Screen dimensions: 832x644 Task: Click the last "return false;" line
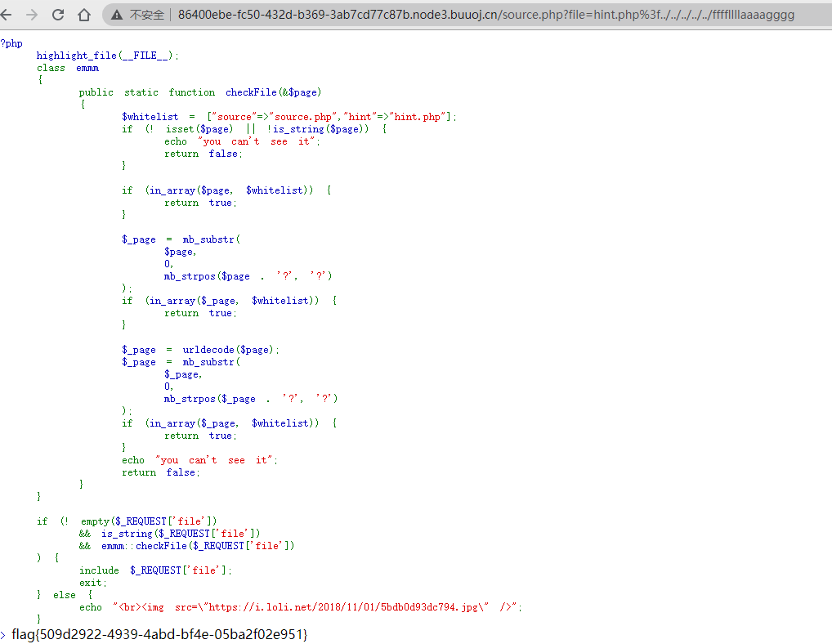161,472
